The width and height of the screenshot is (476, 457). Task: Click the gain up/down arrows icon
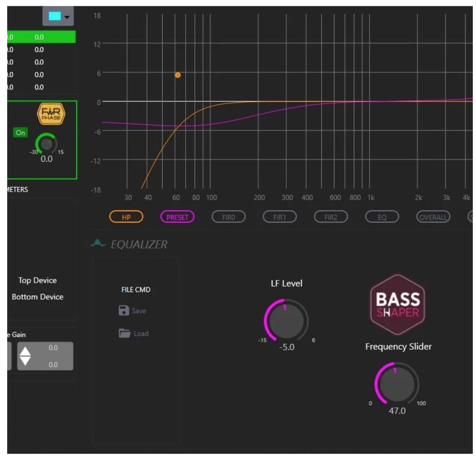(26, 356)
